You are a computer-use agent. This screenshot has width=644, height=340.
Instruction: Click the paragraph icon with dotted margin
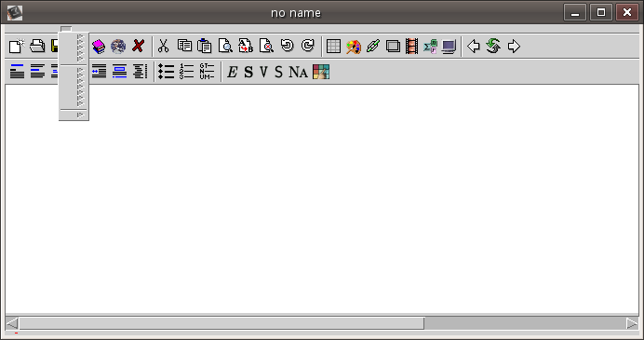140,72
